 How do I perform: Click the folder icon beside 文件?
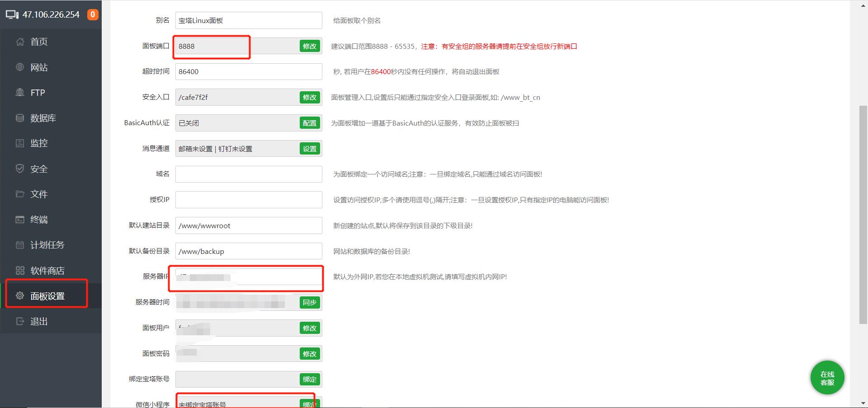pos(20,194)
